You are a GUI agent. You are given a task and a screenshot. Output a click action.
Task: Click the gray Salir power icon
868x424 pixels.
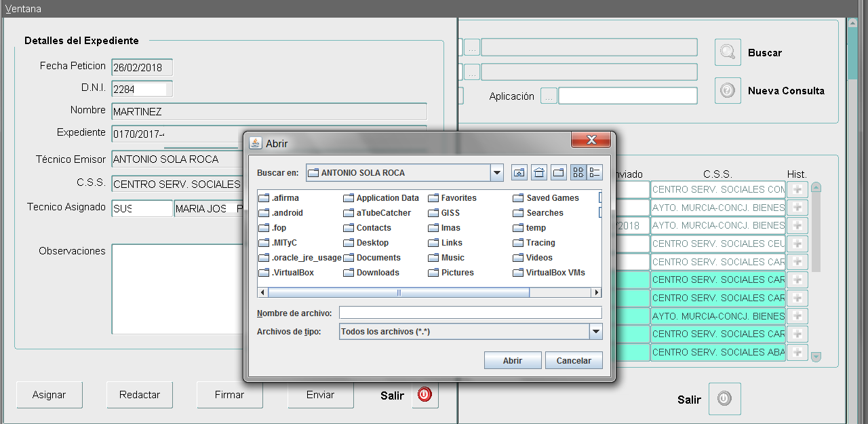pyautogui.click(x=724, y=399)
